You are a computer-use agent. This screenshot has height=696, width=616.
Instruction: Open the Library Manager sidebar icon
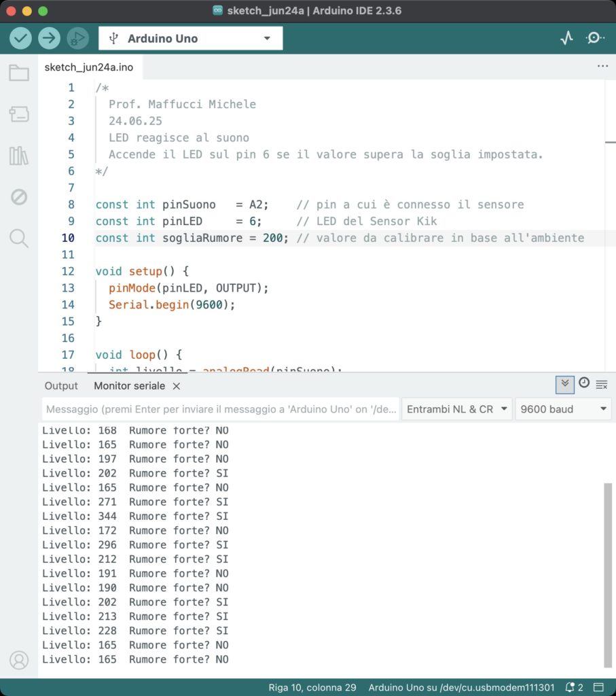(19, 156)
